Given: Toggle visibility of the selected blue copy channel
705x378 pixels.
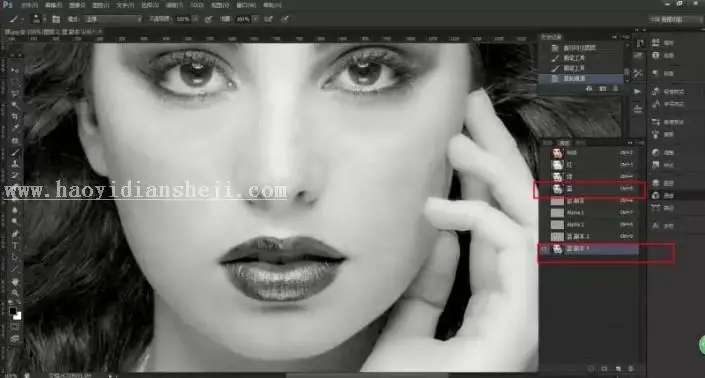Looking at the screenshot, I should coord(544,249).
